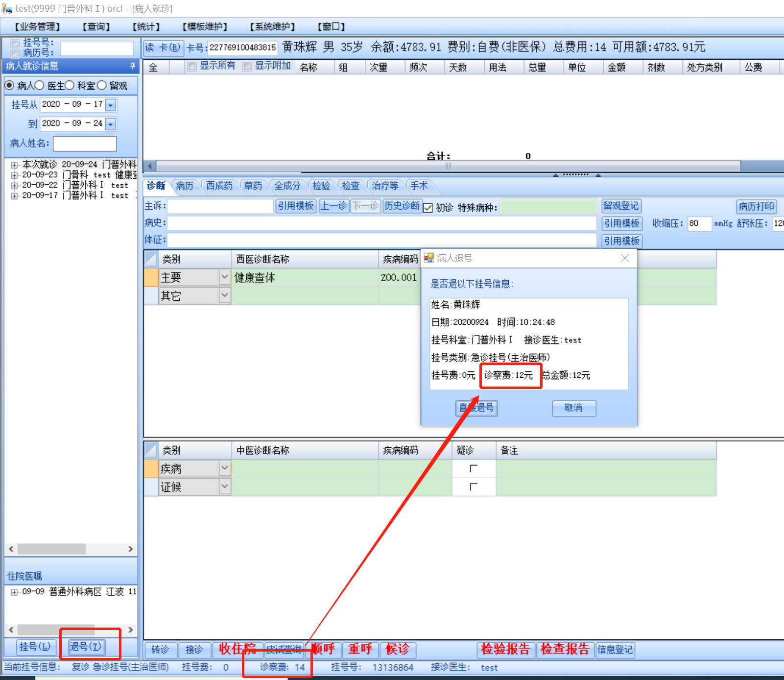This screenshot has height=680, width=784.
Task: Select the row header of the 主要 diagnosis row
Action: 151,277
